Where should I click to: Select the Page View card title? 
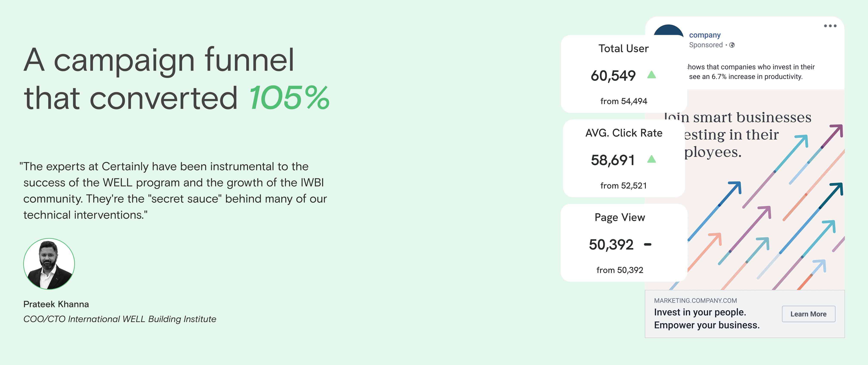coord(619,217)
